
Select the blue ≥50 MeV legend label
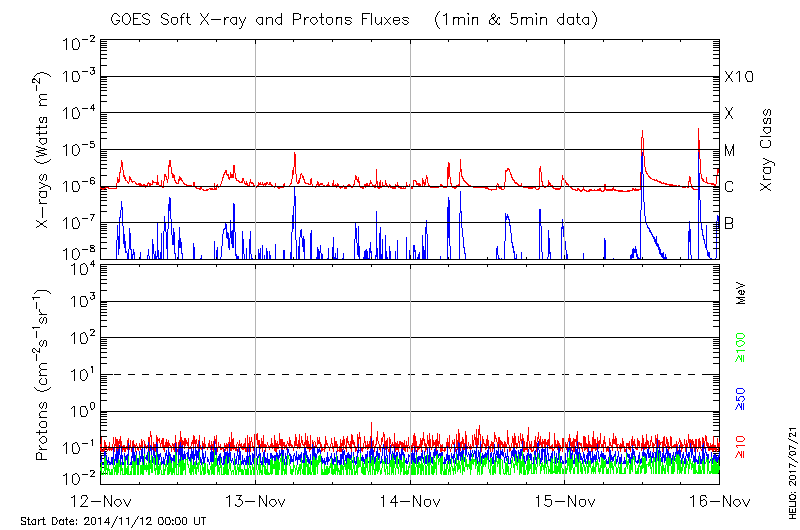coord(741,400)
